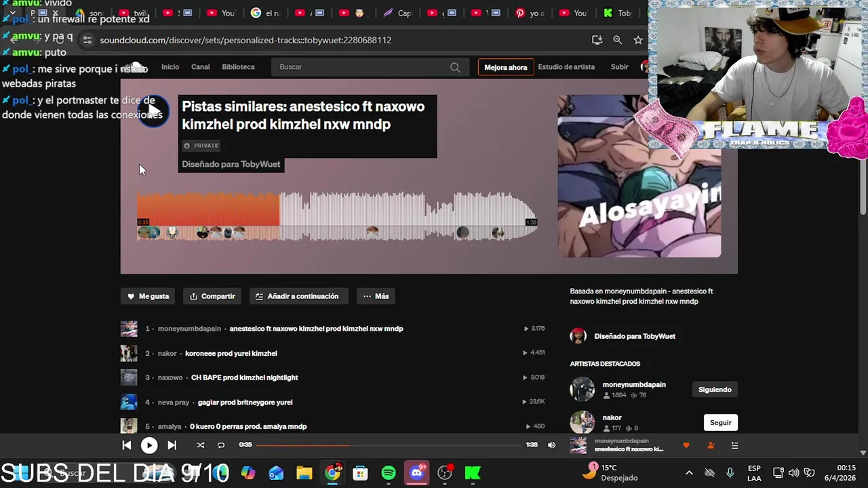868x488 pixels.
Task: Click the volume speaker icon in player
Action: click(x=551, y=445)
